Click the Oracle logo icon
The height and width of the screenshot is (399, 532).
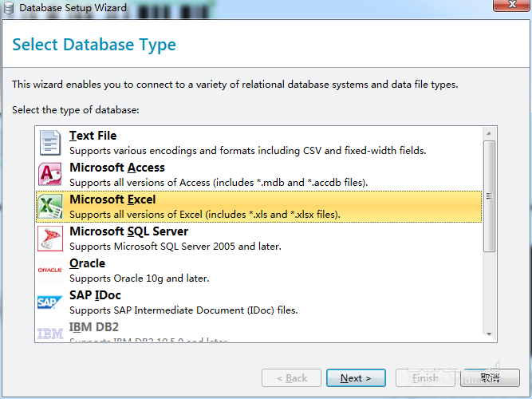pos(50,271)
